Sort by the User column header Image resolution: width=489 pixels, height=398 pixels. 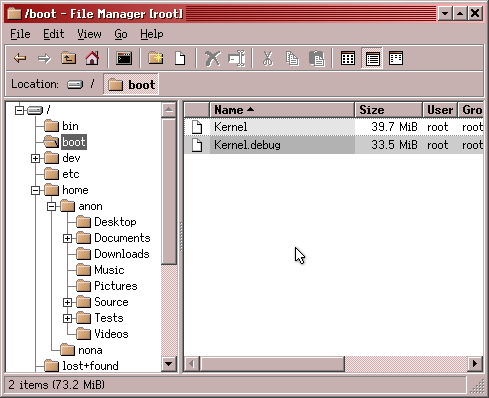440,110
